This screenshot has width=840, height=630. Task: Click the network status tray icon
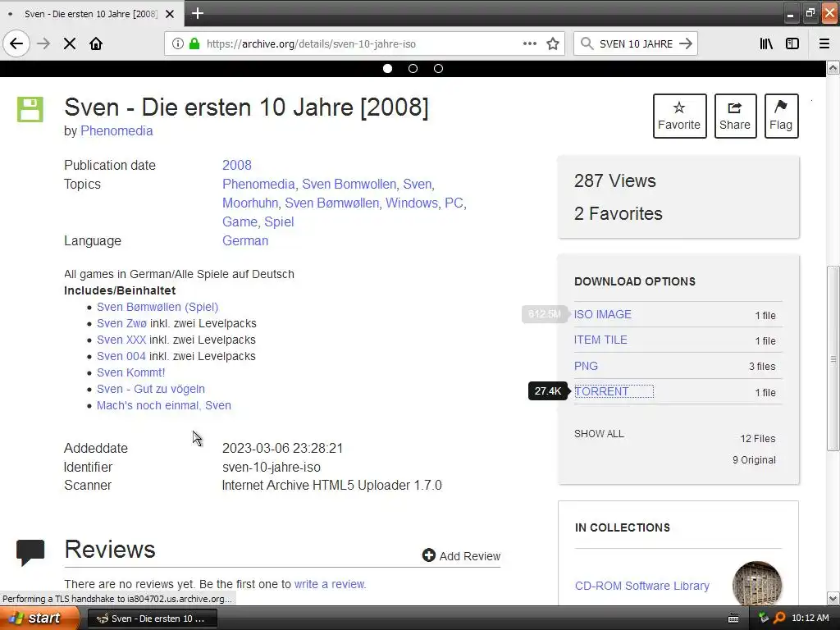[764, 619]
